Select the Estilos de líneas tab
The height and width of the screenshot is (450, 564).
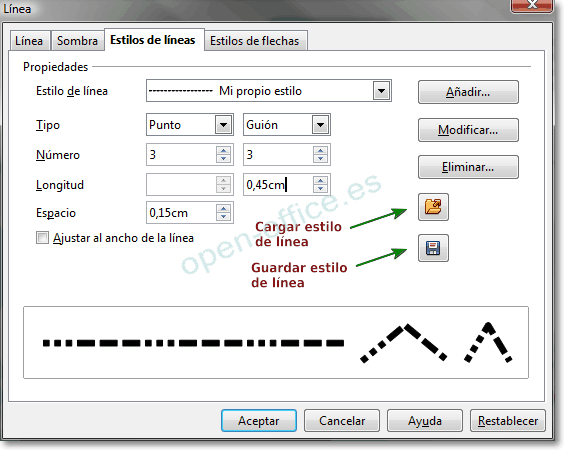pyautogui.click(x=153, y=40)
